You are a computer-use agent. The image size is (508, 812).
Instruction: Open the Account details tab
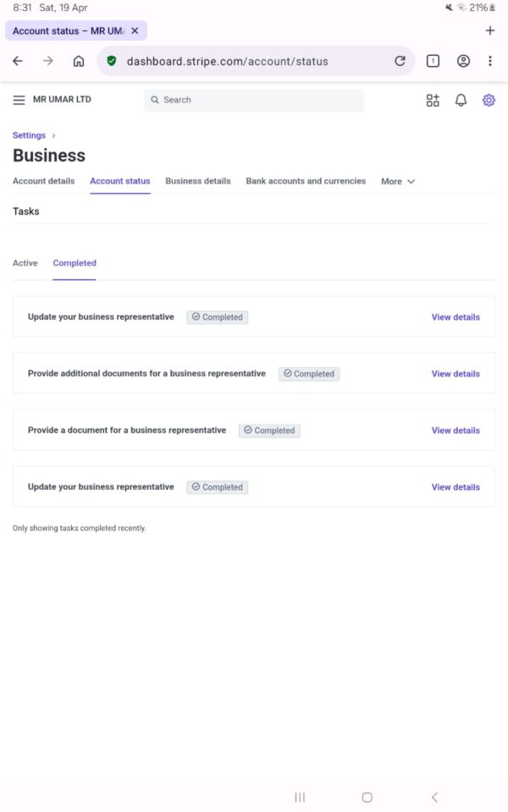(43, 181)
